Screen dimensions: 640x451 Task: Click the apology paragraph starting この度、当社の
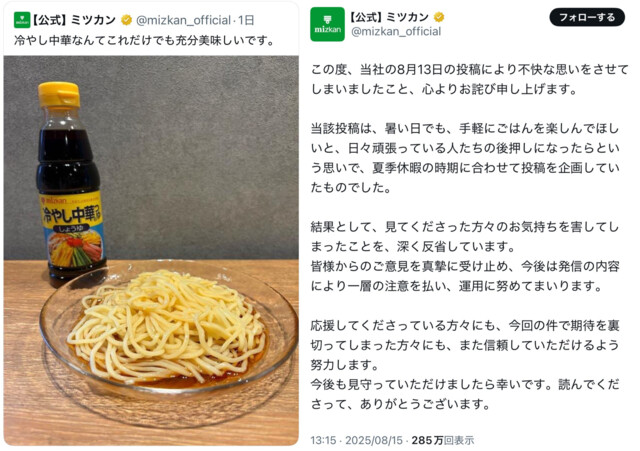[469, 79]
